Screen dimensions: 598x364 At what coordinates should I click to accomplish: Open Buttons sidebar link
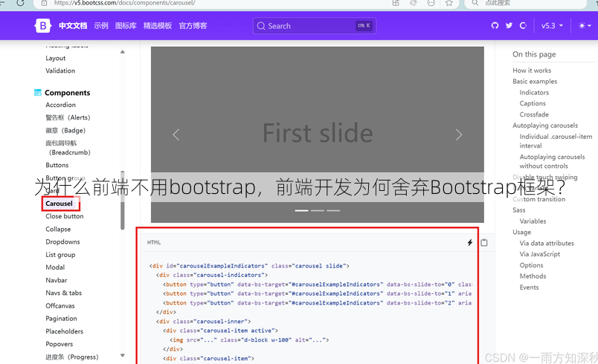point(57,165)
